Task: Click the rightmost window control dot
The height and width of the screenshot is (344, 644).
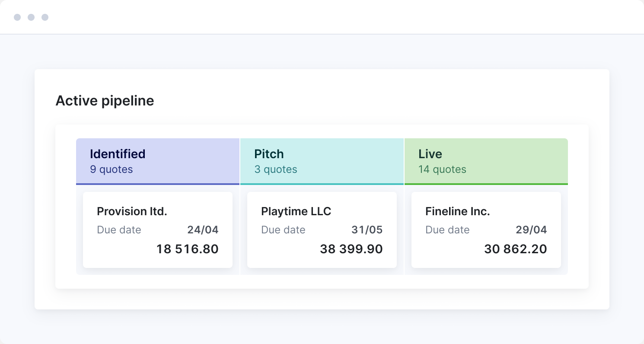Action: (45, 17)
